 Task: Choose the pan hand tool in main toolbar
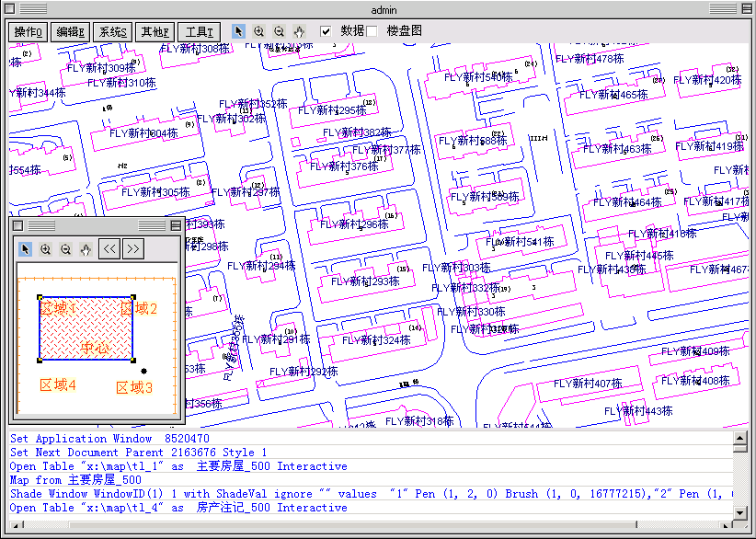click(x=300, y=31)
